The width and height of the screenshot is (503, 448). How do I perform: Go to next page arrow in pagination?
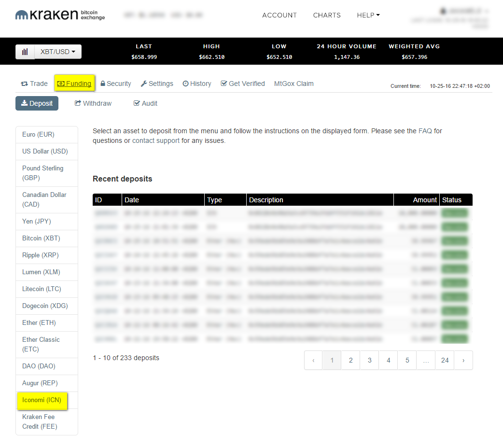pyautogui.click(x=463, y=361)
